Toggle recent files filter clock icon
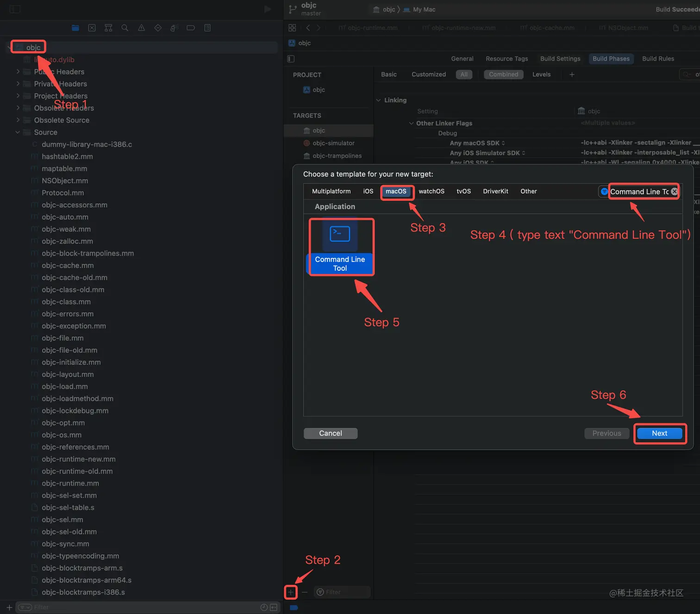 (x=264, y=608)
